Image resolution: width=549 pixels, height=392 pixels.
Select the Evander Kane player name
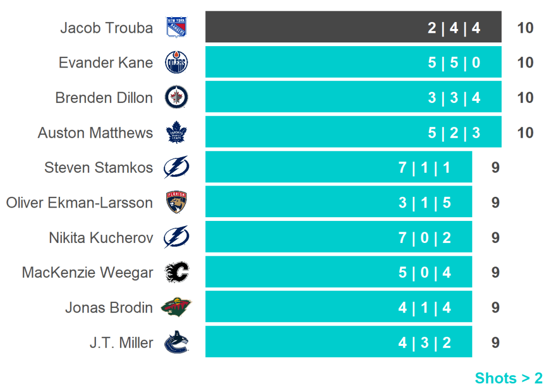(106, 63)
